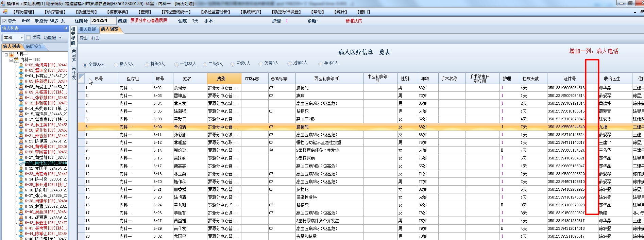644x240 pixels.
Task: Select tree item 6-46 陈连锦
Action: pyautogui.click(x=46, y=239)
